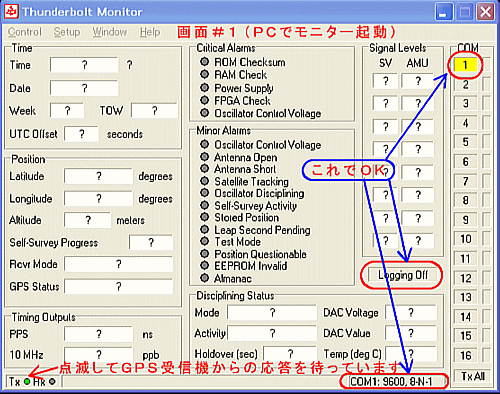Click the ROM Checksum alarm indicator
500x394 pixels.
tap(204, 62)
